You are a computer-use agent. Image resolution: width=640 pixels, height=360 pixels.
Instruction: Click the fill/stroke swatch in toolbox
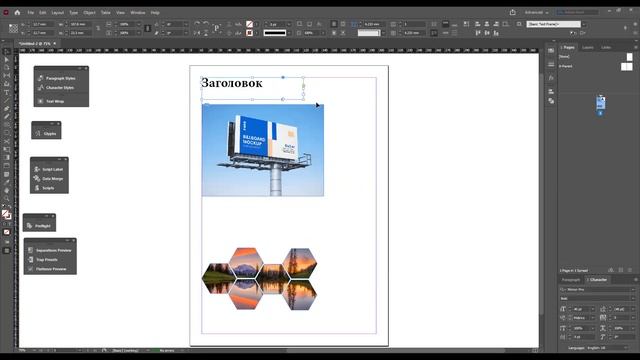click(6, 215)
